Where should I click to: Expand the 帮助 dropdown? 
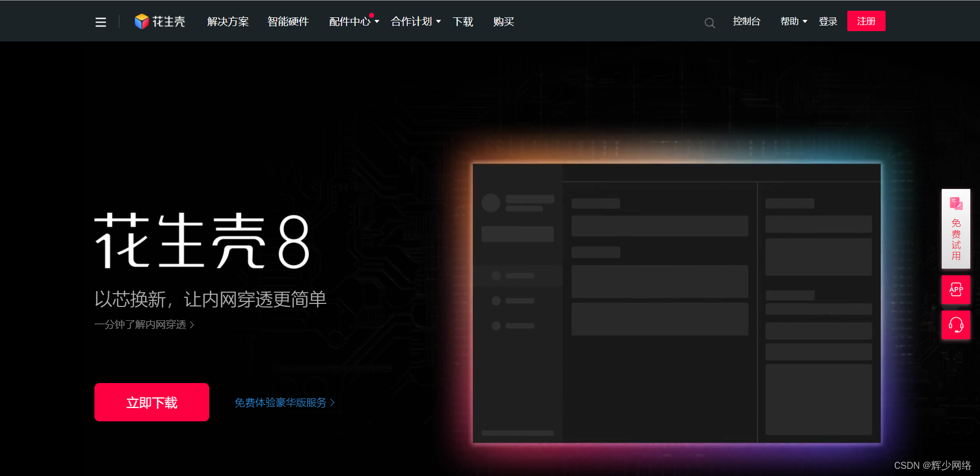coord(794,21)
